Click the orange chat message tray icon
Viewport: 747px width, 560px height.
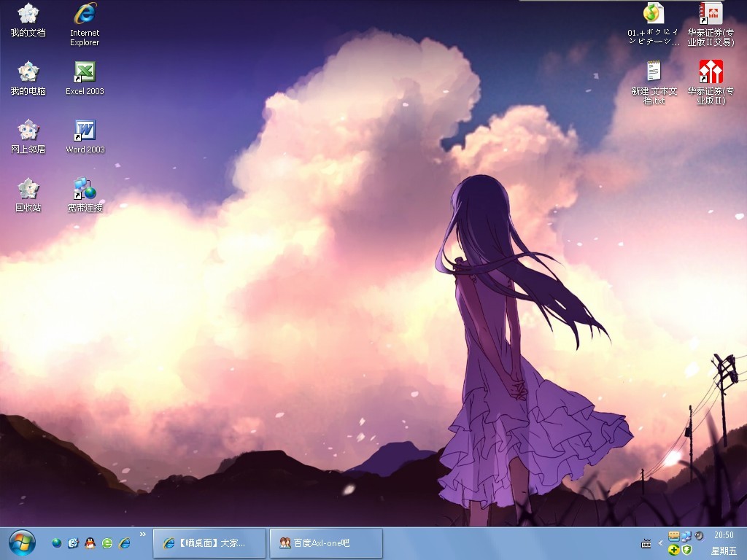click(673, 536)
